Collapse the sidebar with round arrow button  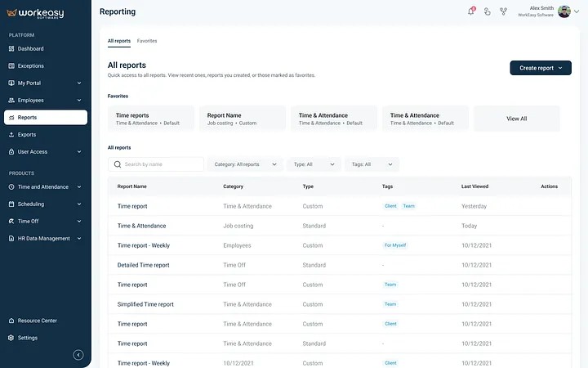click(x=78, y=355)
